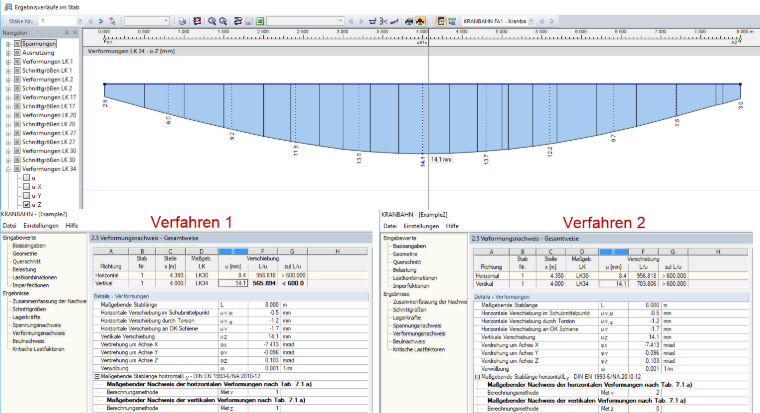The height and width of the screenshot is (413, 760).
Task: Expand the Spannungen tree node
Action: (x=8, y=44)
